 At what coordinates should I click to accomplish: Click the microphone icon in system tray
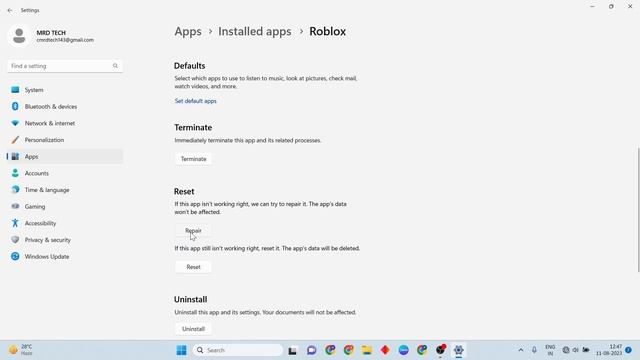pos(534,350)
